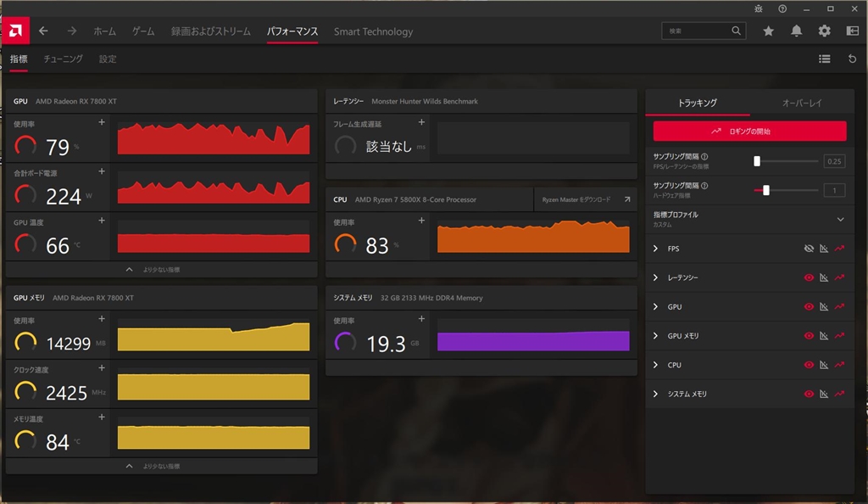Open favorites with the star icon

[x=768, y=31]
